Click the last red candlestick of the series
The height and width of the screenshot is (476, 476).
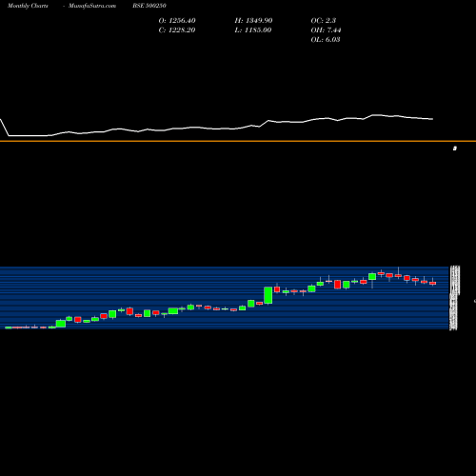(x=433, y=283)
